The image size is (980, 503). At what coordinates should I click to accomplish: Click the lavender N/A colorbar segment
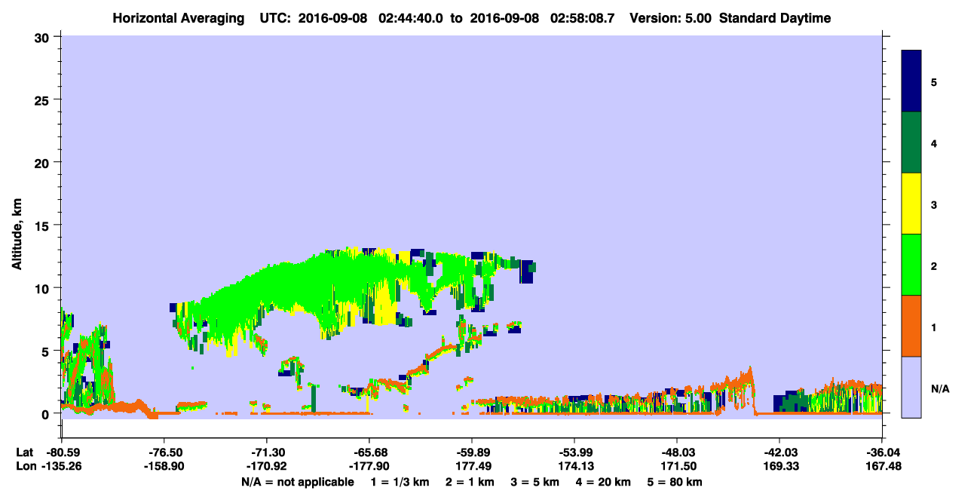click(x=911, y=387)
